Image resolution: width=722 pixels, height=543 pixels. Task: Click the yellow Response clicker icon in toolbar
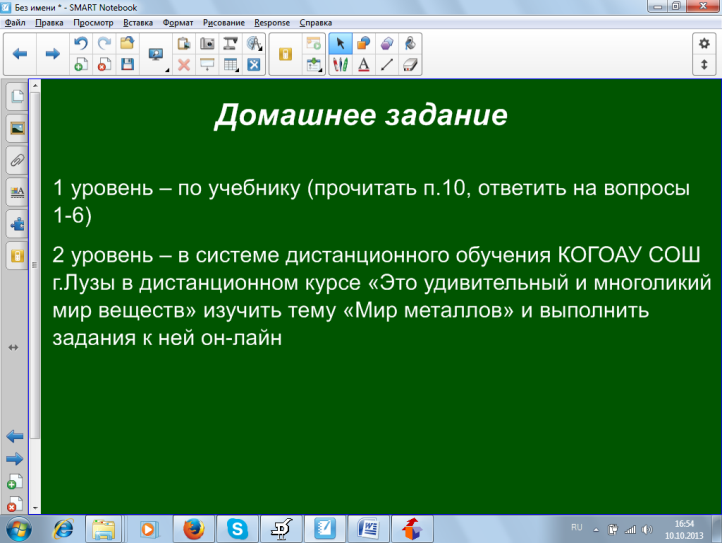tap(285, 54)
